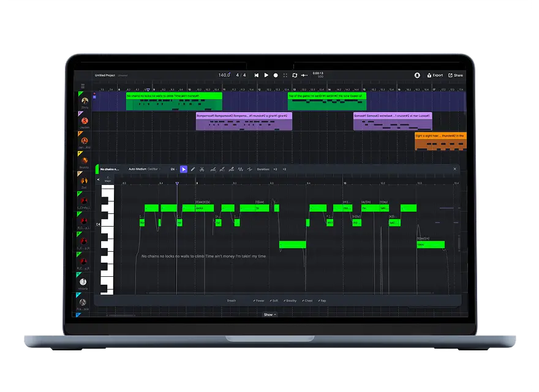Image resolution: width=539 pixels, height=392 pixels.
Task: Select the scissors split tool
Action: (202, 169)
